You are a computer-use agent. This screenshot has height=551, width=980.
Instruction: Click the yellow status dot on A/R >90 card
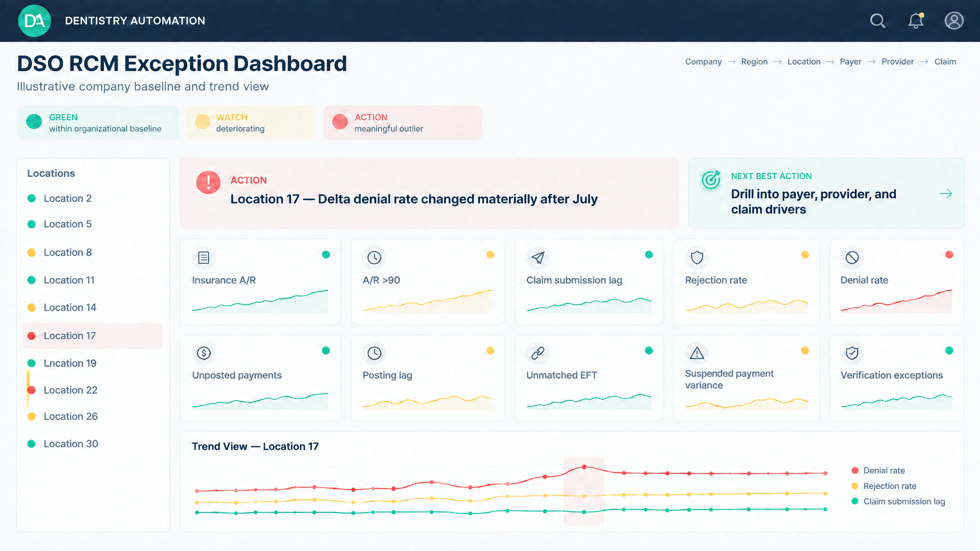coord(490,254)
